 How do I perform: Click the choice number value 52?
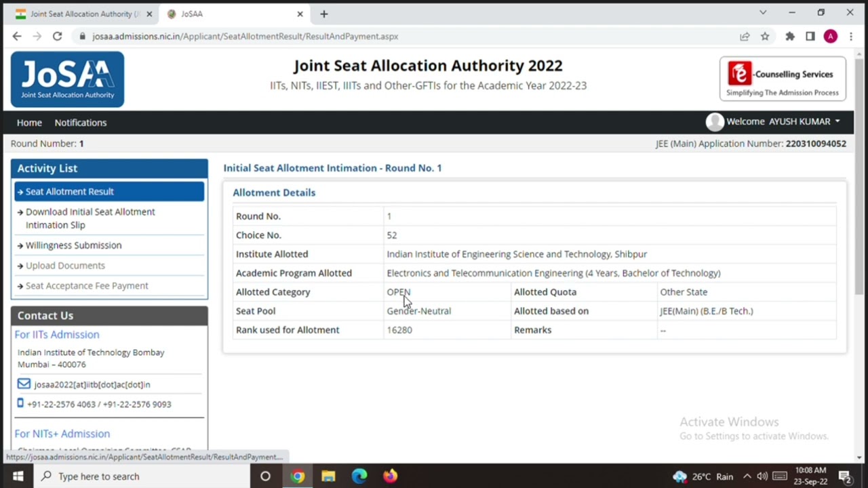pos(392,235)
